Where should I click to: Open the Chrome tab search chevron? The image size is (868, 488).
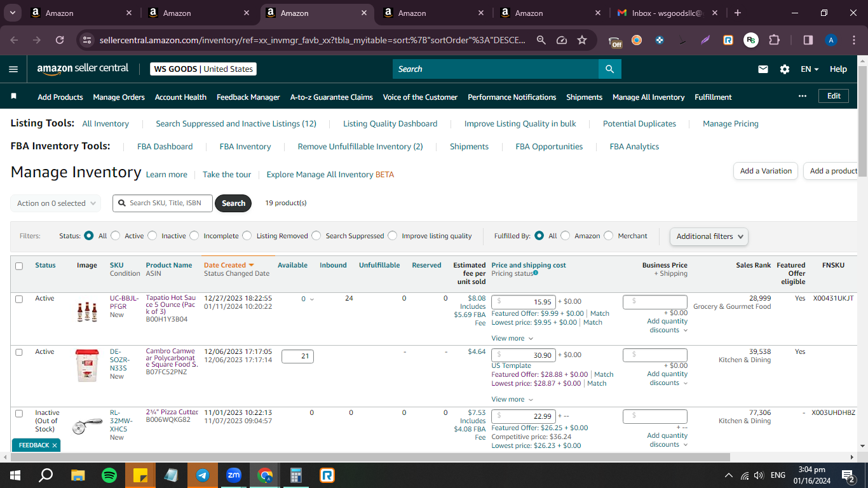(x=13, y=13)
